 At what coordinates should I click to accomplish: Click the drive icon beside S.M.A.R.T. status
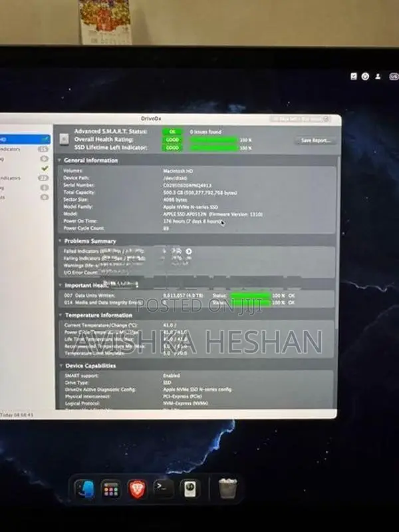coord(64,138)
